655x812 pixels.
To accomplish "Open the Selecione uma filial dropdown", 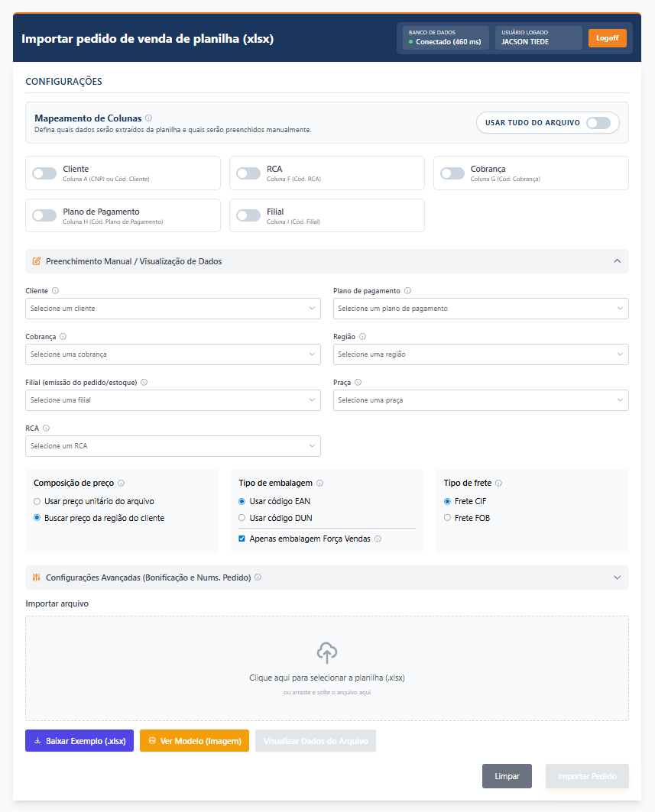I will (173, 400).
